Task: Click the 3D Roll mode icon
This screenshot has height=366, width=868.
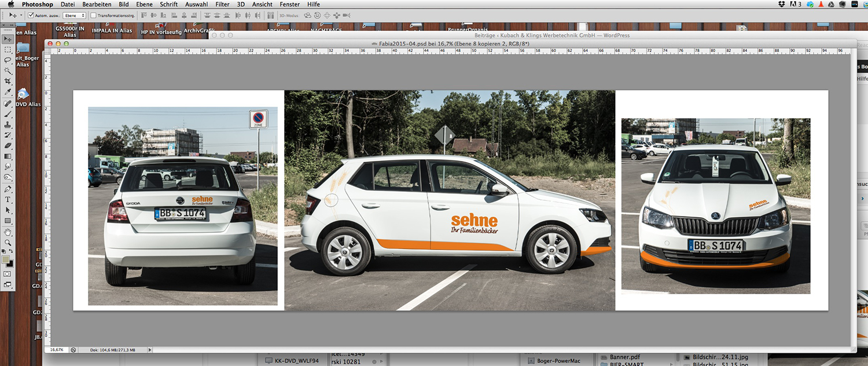Action: [317, 15]
